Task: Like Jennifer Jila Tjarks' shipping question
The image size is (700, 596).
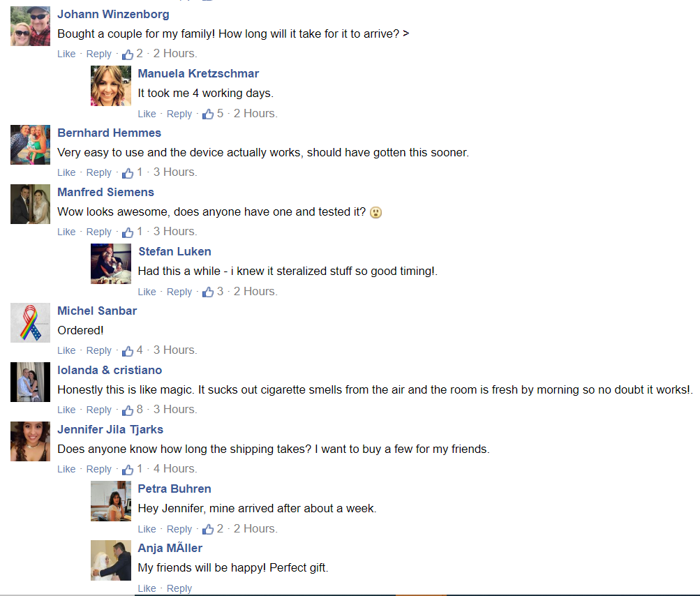Action: pyautogui.click(x=66, y=469)
